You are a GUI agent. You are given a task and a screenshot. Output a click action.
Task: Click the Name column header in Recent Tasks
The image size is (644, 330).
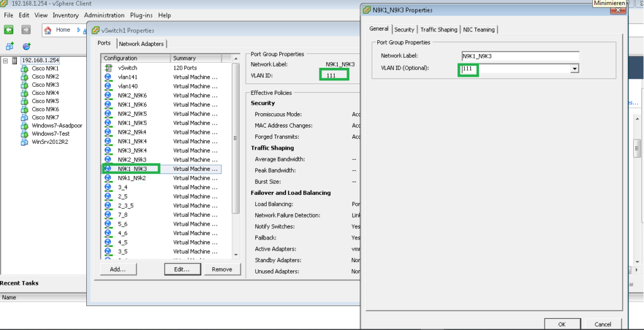coord(9,297)
